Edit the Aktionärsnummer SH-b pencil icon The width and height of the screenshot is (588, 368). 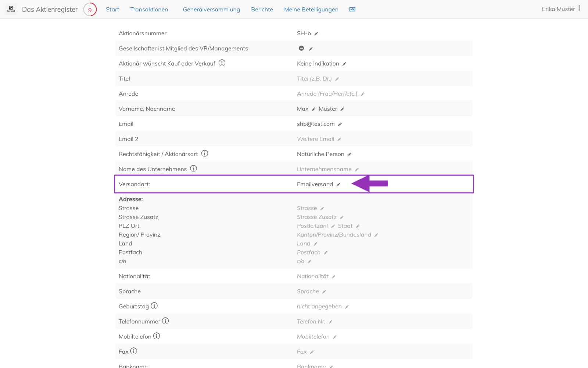[x=316, y=34]
